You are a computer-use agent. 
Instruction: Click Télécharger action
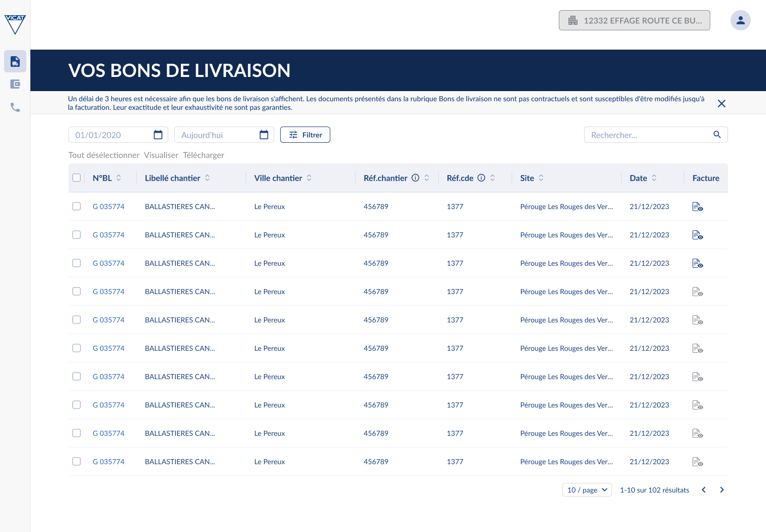(203, 155)
